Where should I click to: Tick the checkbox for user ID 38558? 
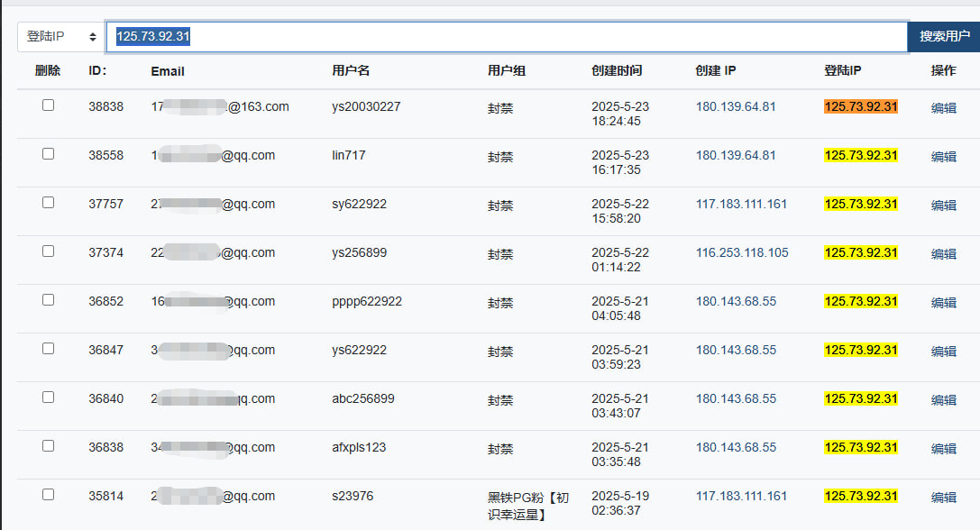coord(48,154)
